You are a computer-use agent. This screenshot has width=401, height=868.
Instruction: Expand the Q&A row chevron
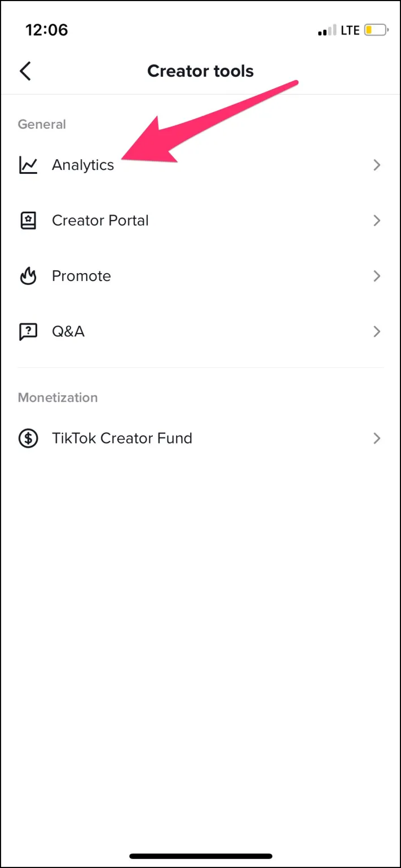(377, 331)
